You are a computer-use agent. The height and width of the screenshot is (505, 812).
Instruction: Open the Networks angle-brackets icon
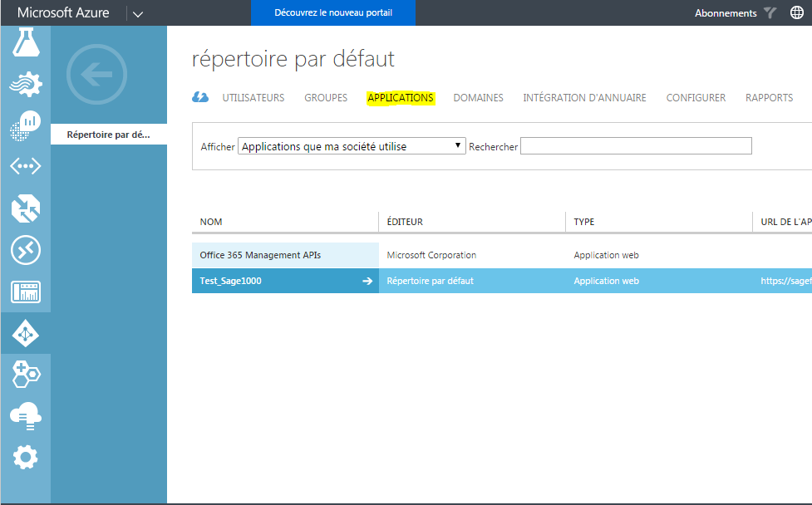[26, 166]
